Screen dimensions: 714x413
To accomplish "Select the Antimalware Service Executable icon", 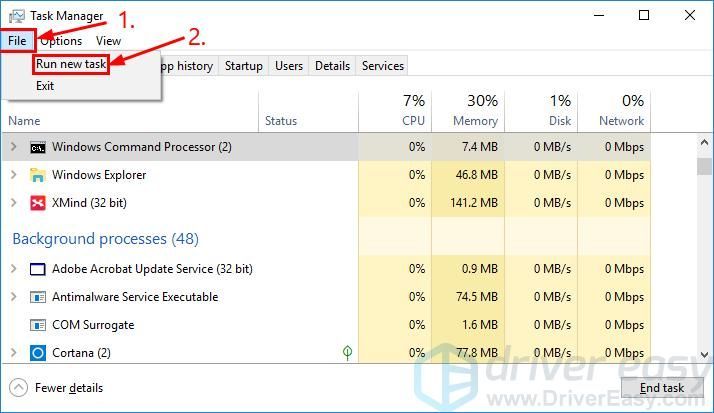I will pyautogui.click(x=38, y=297).
